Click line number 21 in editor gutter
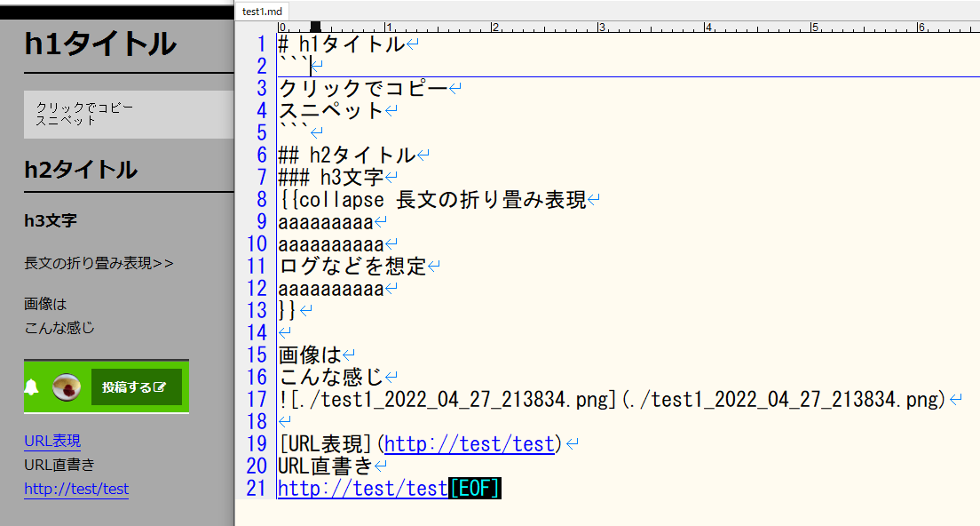This screenshot has width=980, height=526. 257,488
